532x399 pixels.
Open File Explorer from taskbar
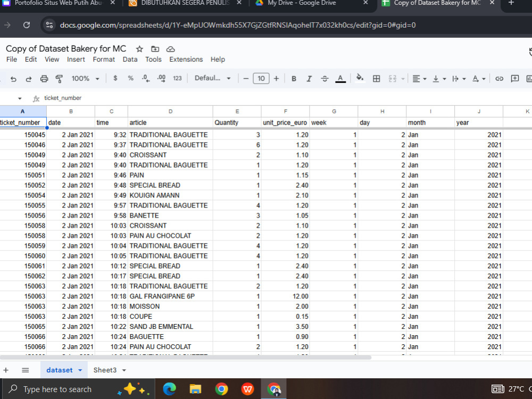(195, 389)
